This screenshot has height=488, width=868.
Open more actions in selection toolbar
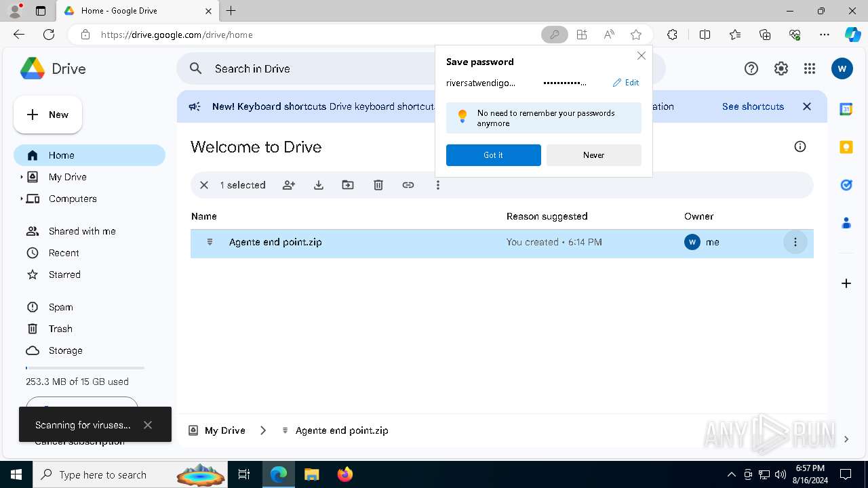pos(438,185)
